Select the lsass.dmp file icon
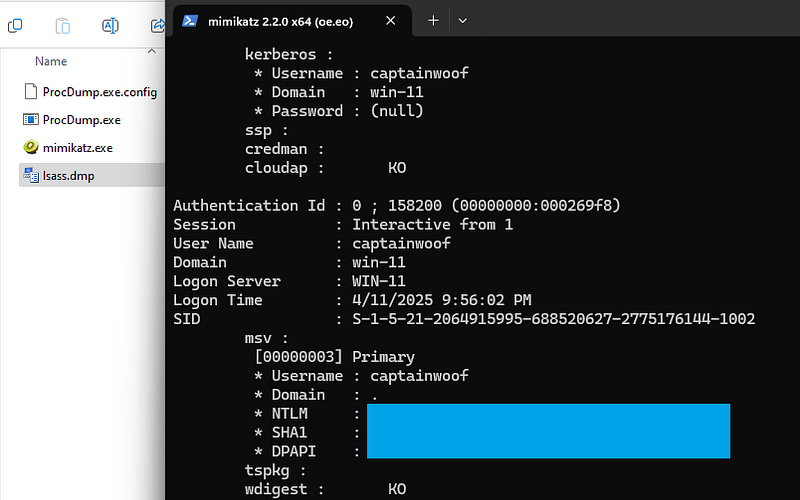Image resolution: width=800 pixels, height=500 pixels. [x=30, y=175]
